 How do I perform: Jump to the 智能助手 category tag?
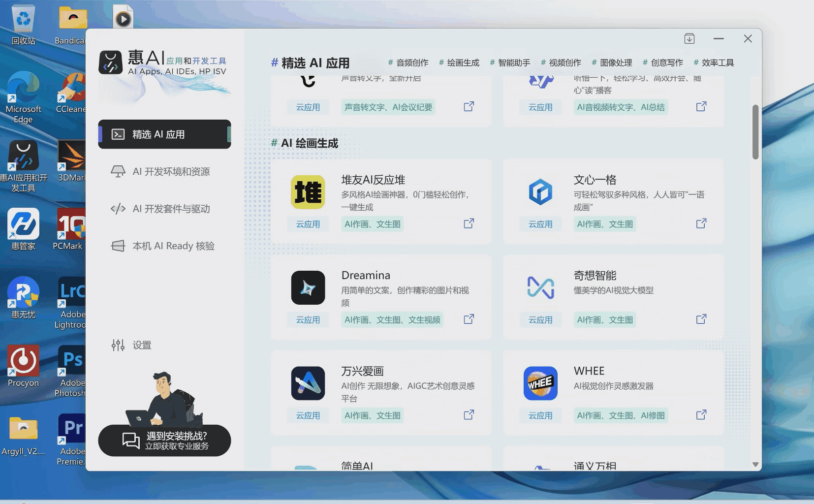pos(510,63)
